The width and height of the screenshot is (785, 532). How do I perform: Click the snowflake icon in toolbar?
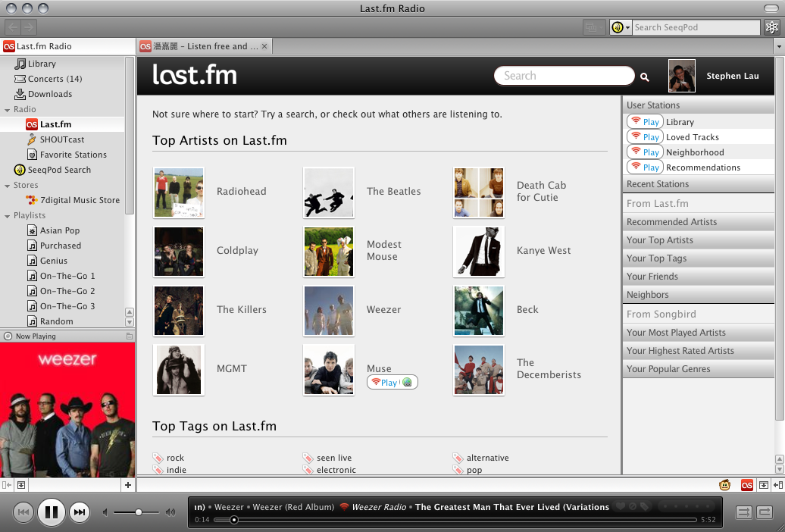[x=772, y=27]
